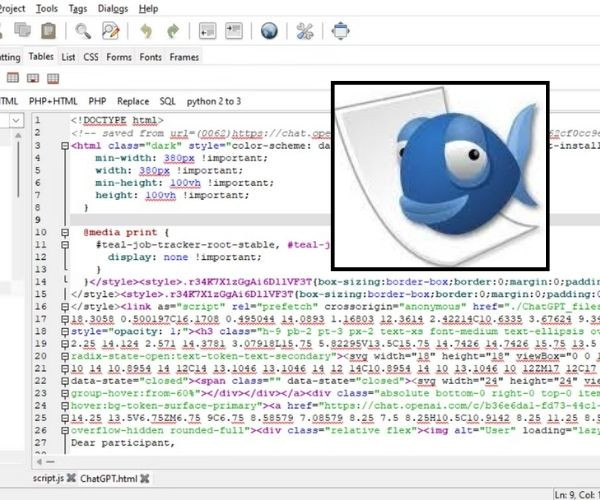
Task: Switch to the Frames toolbar tab
Action: (x=184, y=57)
